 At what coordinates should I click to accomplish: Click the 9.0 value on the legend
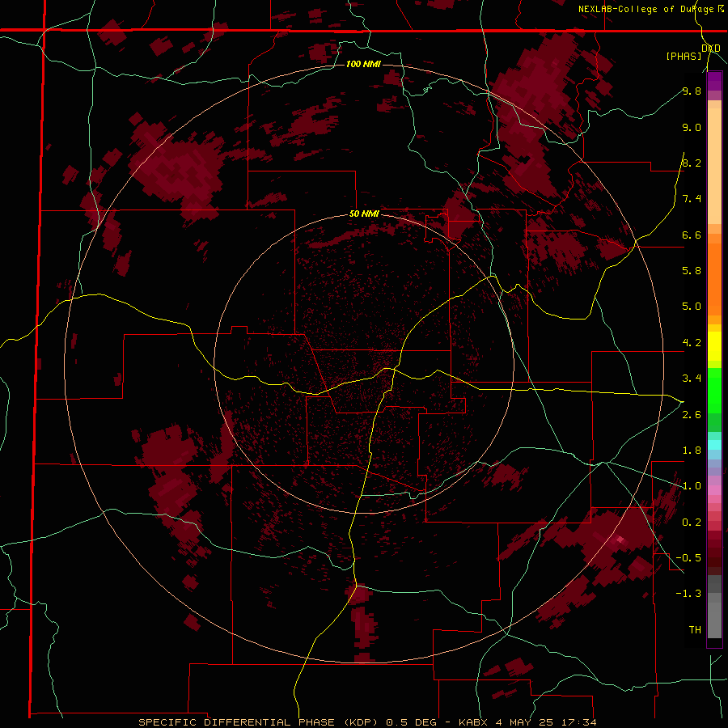pos(692,127)
